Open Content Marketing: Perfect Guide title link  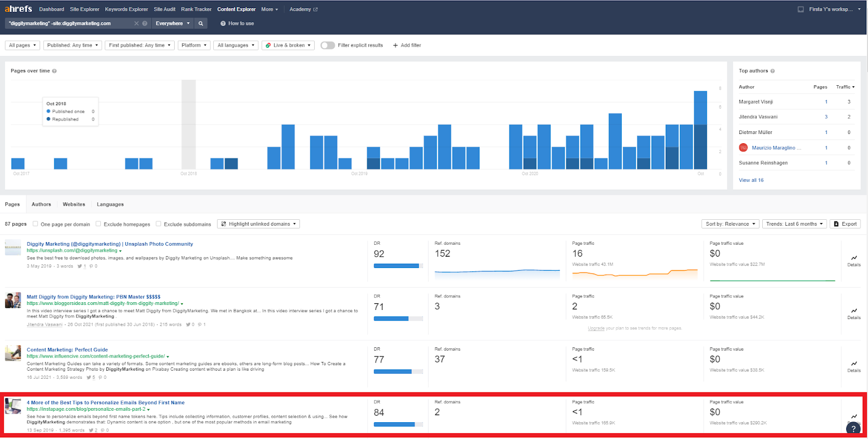[x=67, y=349]
